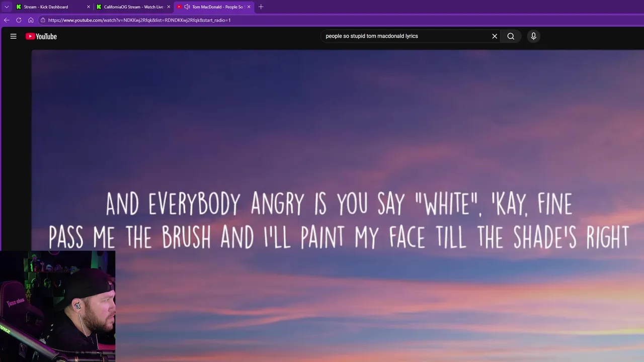Click the lyric video player
Image resolution: width=644 pixels, height=362 pixels.
338,206
